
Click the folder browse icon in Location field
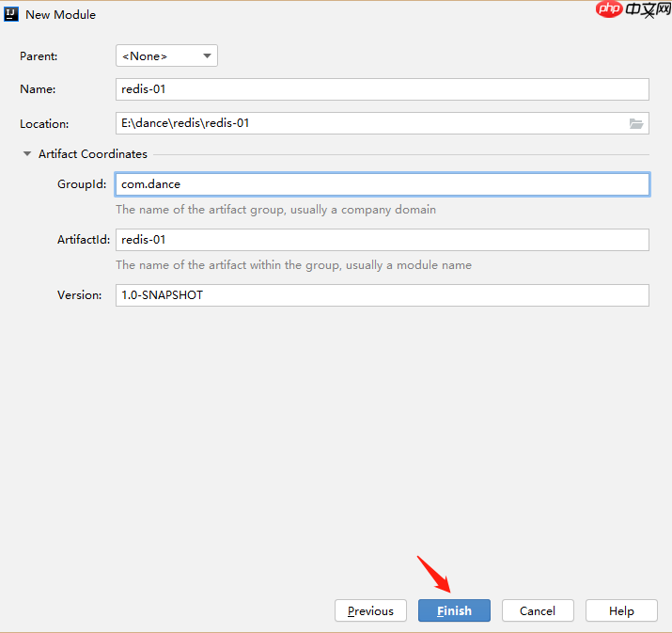click(636, 123)
